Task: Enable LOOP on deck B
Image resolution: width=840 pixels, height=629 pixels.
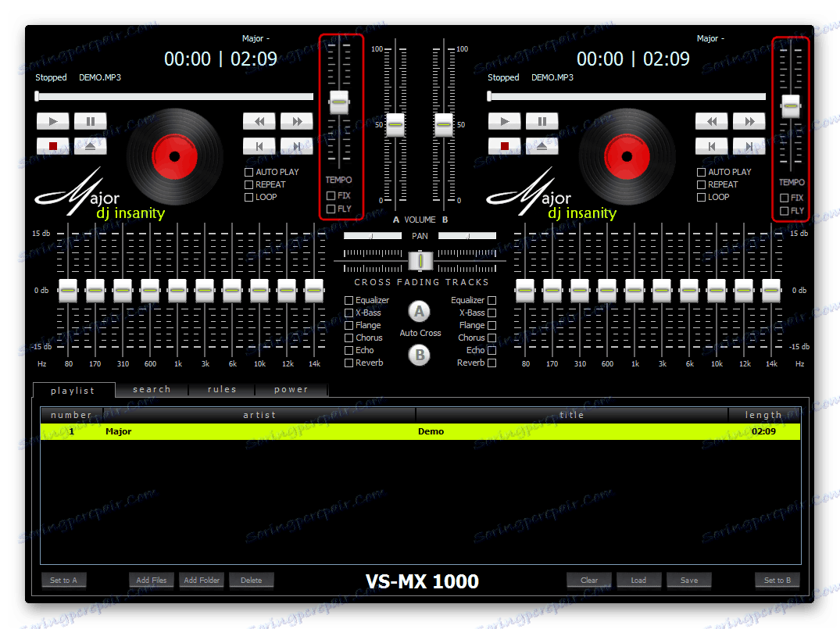Action: tap(701, 197)
